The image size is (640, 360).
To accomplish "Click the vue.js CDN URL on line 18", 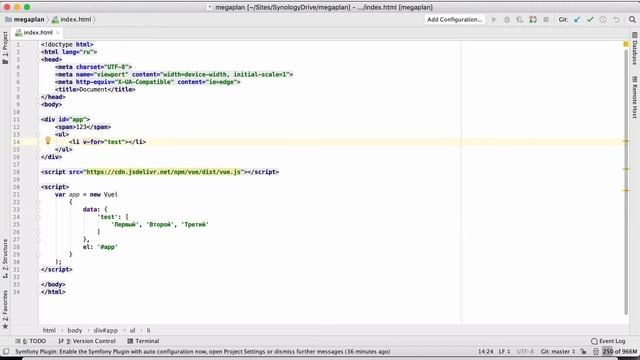I will [x=163, y=172].
